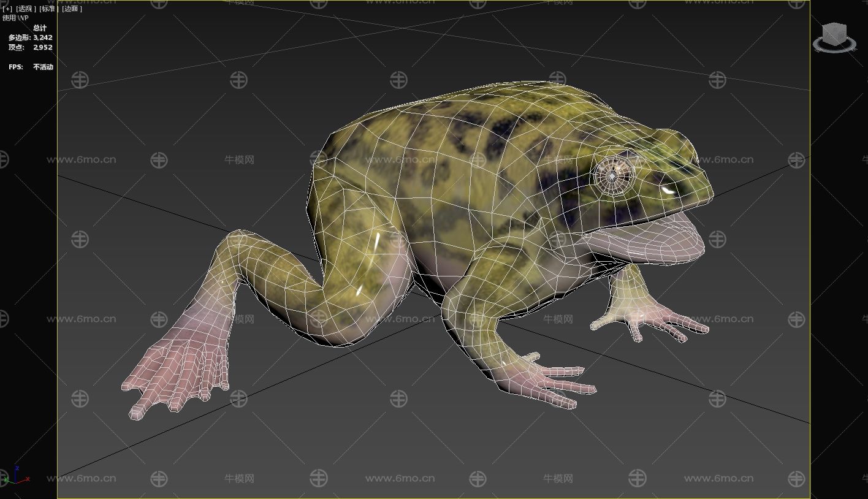The width and height of the screenshot is (868, 499).
Task: Click the 多边形 polygon count statistic
Action: coord(30,37)
